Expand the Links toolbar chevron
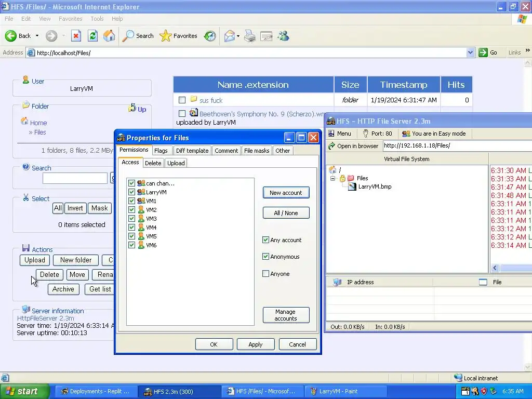Viewport: 532px width, 399px height. 528,50
